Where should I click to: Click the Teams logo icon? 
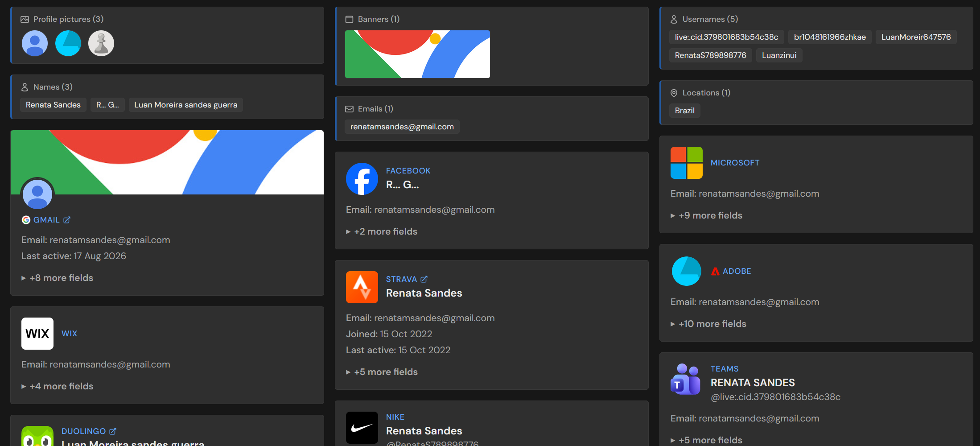click(686, 380)
